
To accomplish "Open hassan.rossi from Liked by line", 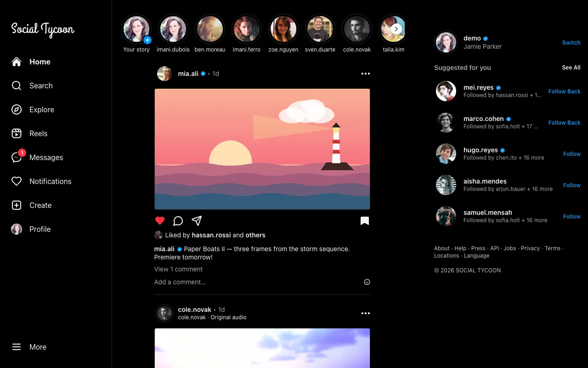I will tap(211, 235).
